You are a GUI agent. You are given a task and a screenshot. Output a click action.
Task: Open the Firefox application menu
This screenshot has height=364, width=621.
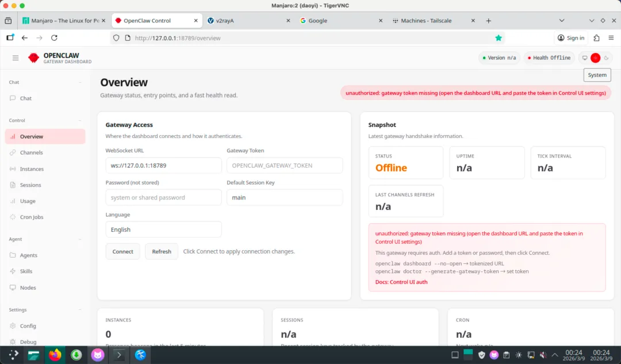coord(611,38)
